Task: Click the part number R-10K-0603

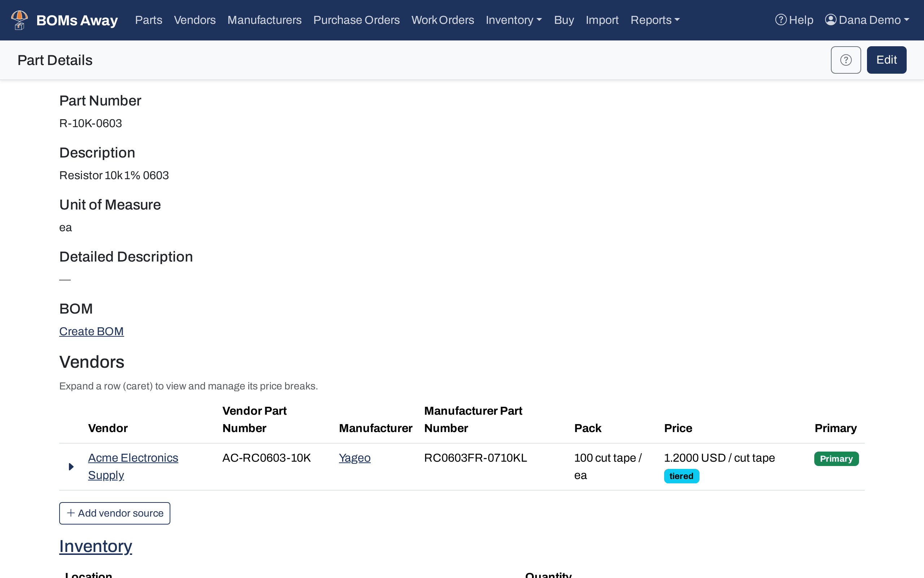Action: (91, 123)
